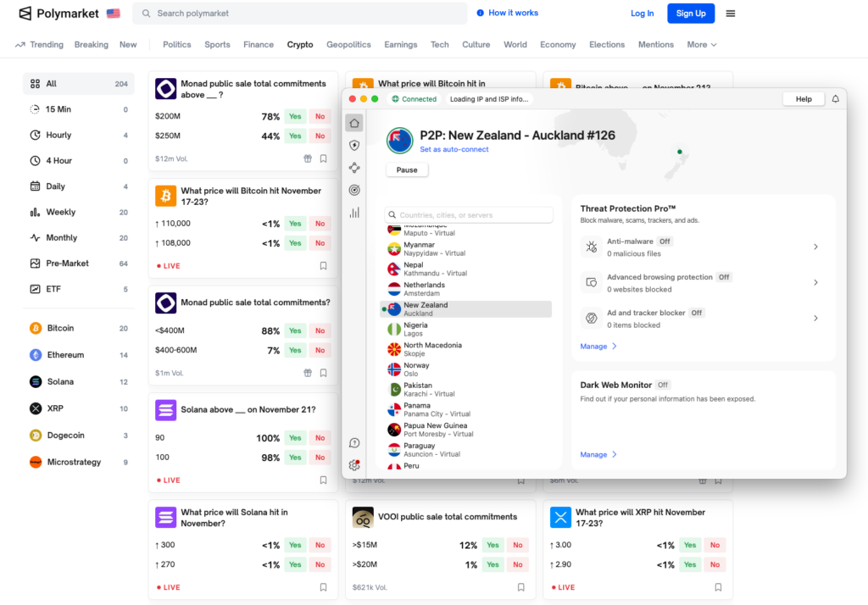Click NordVPN countries, cities, or servers search

tap(469, 214)
